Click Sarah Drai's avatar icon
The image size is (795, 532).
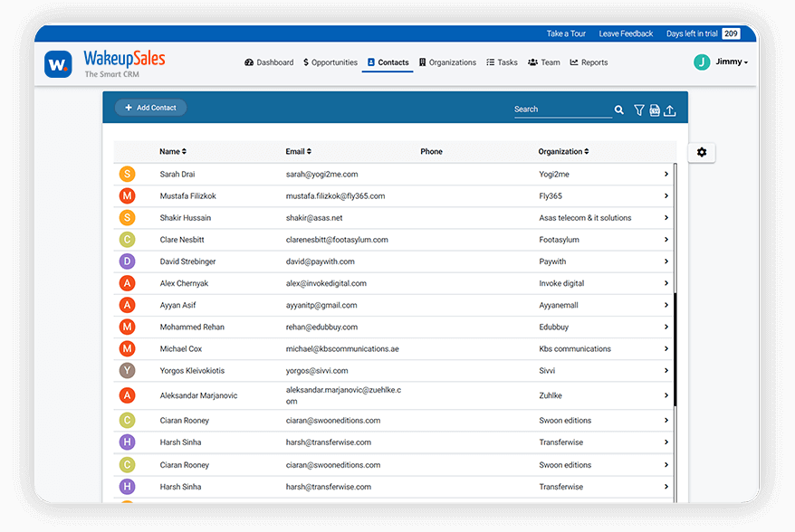pyautogui.click(x=128, y=175)
